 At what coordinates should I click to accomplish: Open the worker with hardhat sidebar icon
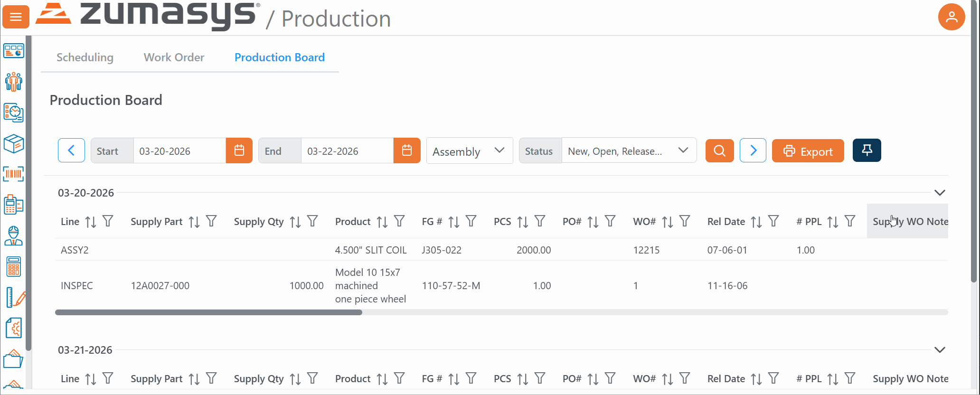coord(14,235)
